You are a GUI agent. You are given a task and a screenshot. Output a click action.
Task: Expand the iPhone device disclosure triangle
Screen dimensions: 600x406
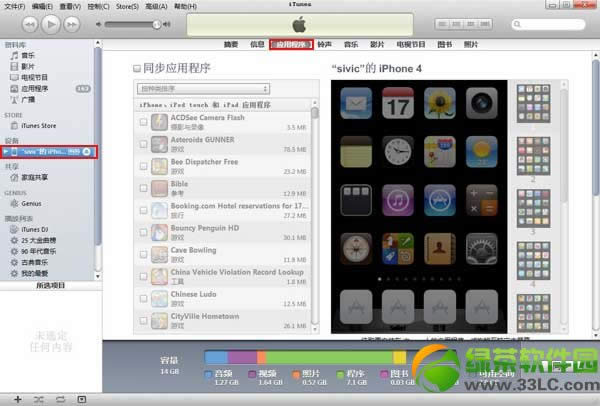coord(5,152)
